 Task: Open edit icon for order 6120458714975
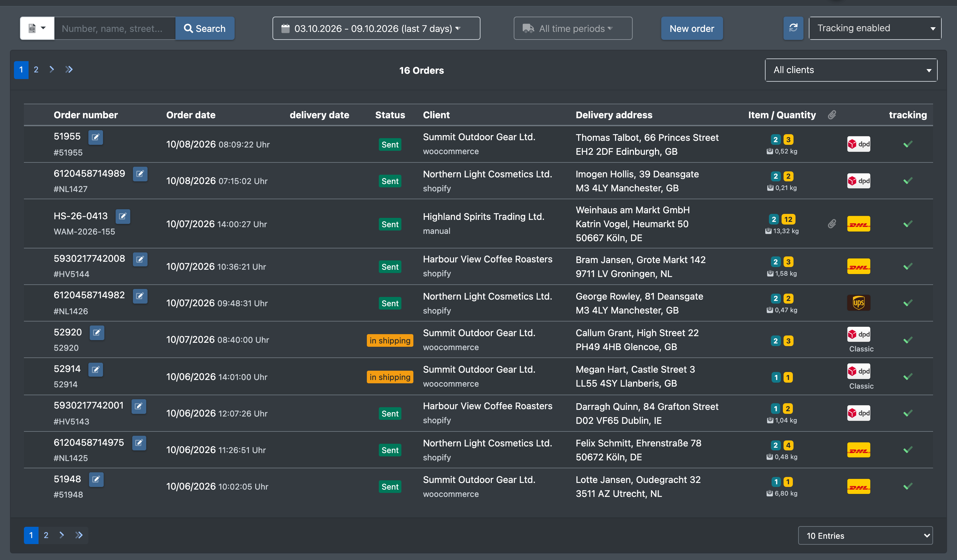click(x=139, y=443)
